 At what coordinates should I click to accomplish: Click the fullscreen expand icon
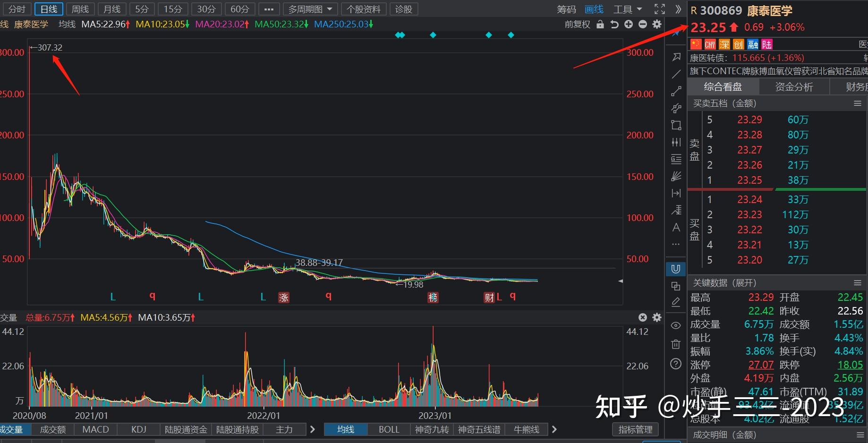tap(659, 9)
